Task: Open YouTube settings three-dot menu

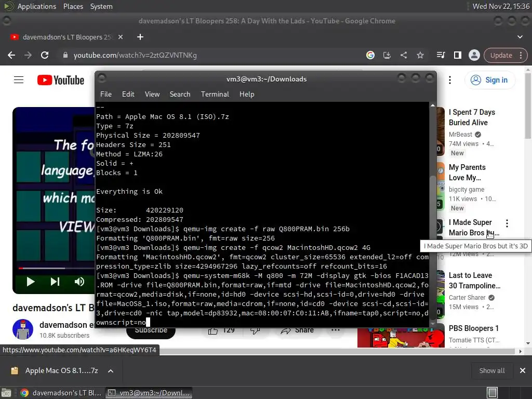Action: tap(450, 80)
